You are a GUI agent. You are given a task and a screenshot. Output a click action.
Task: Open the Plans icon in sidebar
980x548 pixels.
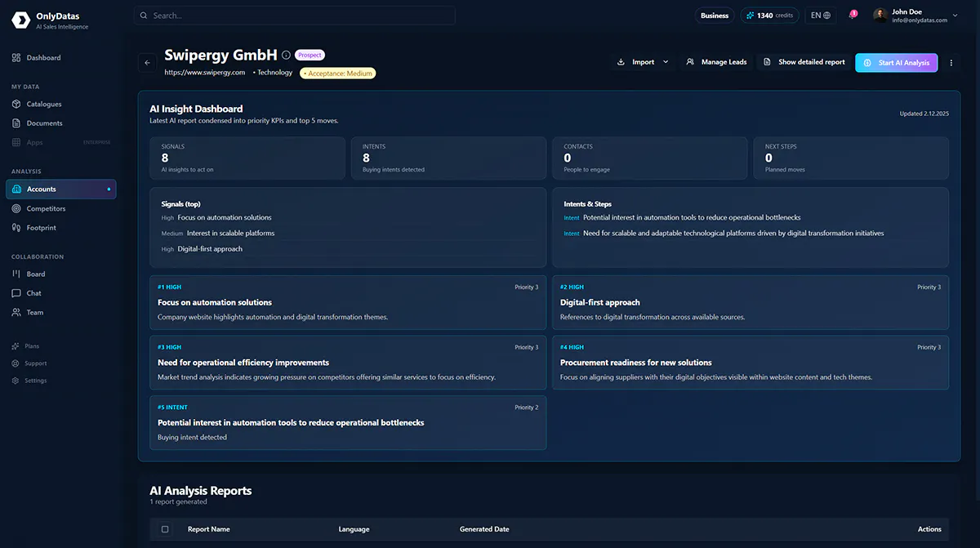click(x=16, y=346)
